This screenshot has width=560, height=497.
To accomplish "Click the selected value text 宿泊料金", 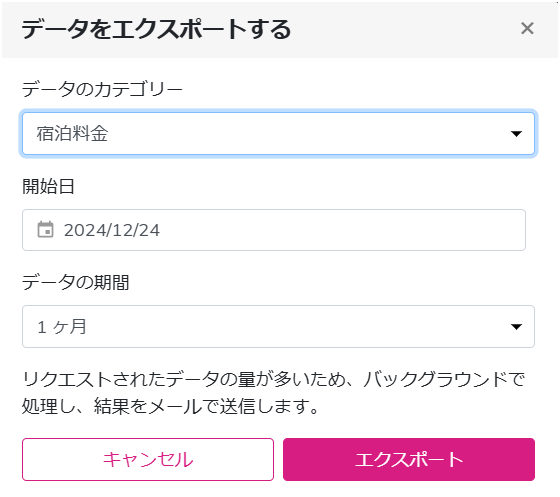I will [72, 134].
